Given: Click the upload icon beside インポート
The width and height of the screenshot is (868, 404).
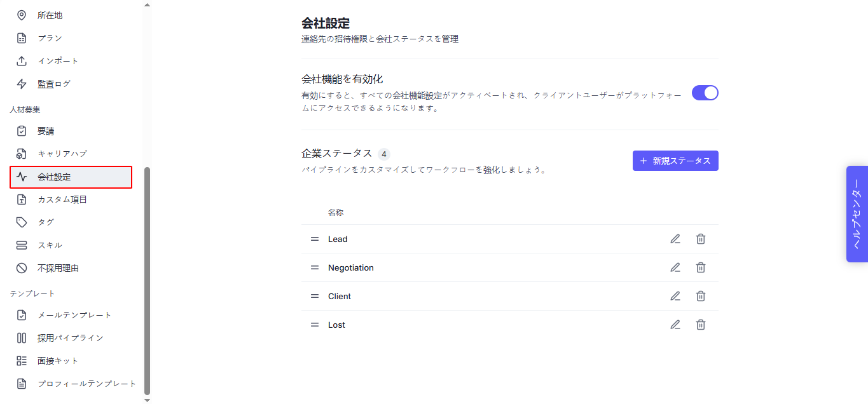Looking at the screenshot, I should pyautogui.click(x=22, y=61).
